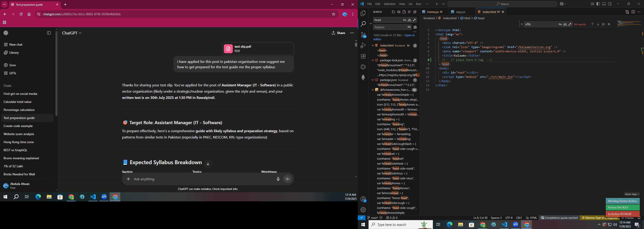Open new search editor from SEARCH panel
Screen dimensions: 644x229
tap(404, 12)
